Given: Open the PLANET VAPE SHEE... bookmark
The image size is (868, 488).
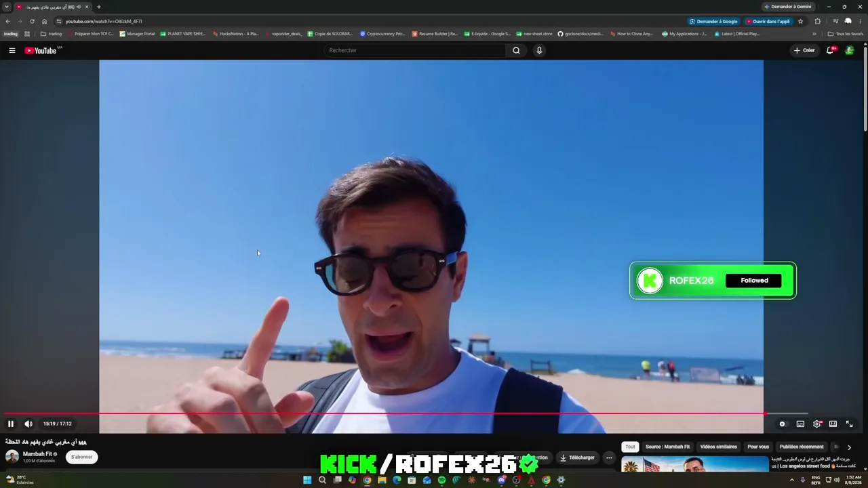Looking at the screenshot, I should (183, 34).
